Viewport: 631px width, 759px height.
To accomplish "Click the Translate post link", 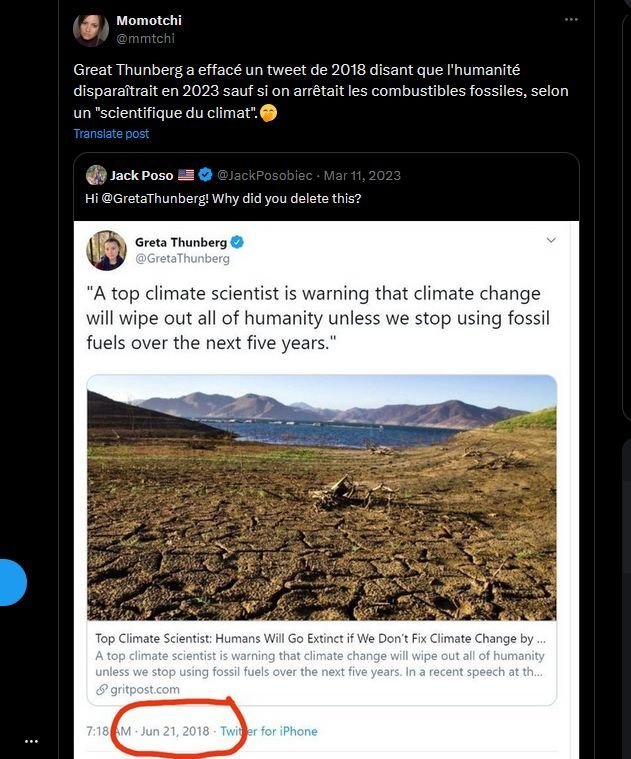I will pos(111,134).
